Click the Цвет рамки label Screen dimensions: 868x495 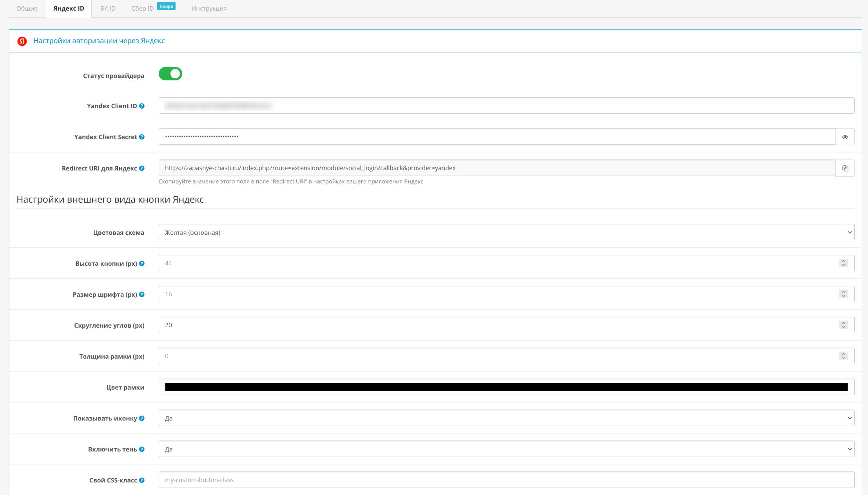pyautogui.click(x=125, y=387)
